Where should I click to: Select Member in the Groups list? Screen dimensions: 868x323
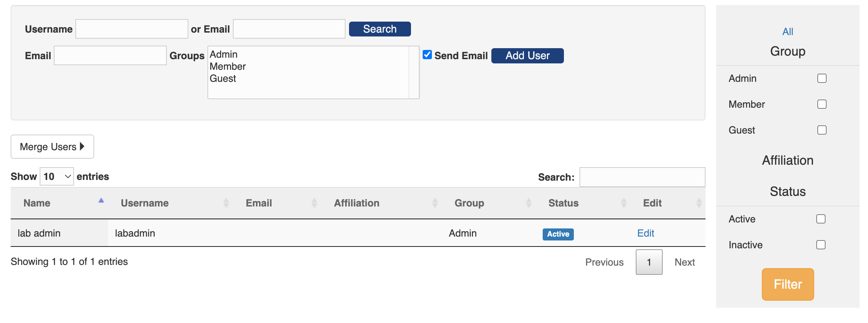click(228, 67)
